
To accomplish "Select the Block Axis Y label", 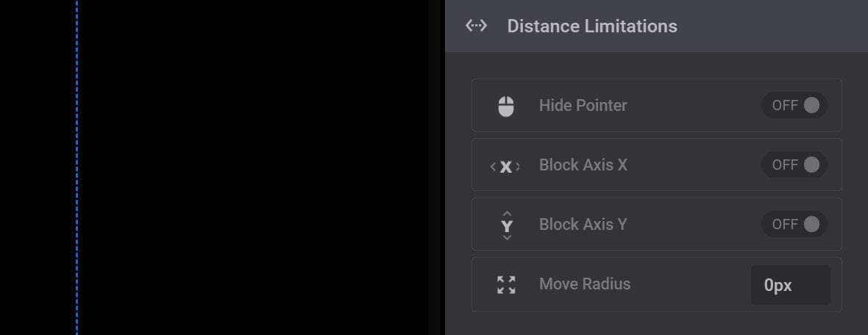I will coord(583,225).
